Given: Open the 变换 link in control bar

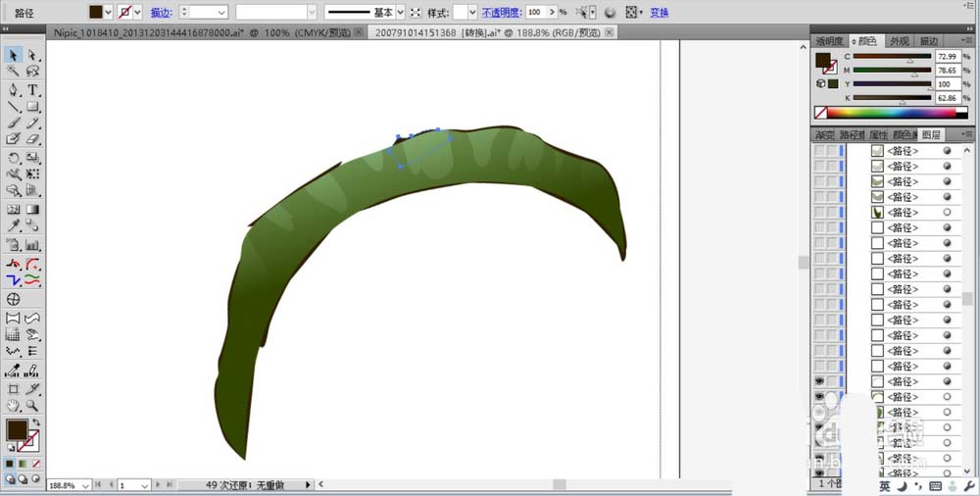Looking at the screenshot, I should click(x=659, y=12).
